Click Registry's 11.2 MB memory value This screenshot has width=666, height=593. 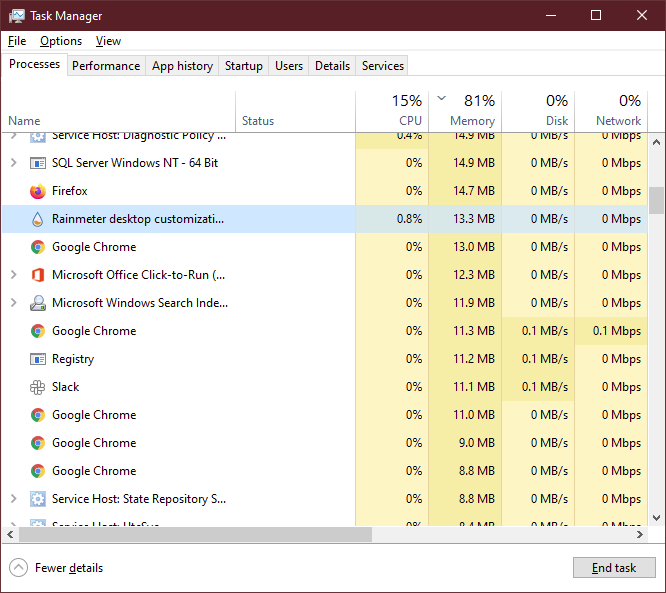pos(474,359)
